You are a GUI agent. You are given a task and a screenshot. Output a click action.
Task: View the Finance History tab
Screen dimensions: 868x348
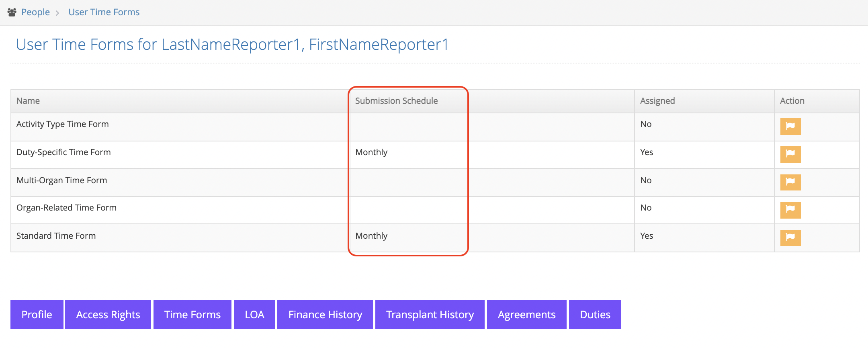point(325,314)
